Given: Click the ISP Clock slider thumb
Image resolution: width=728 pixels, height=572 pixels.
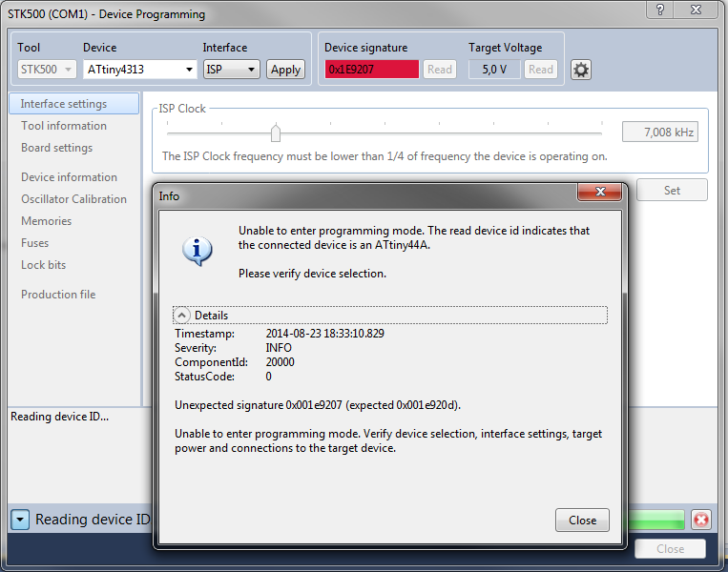Looking at the screenshot, I should tap(276, 133).
